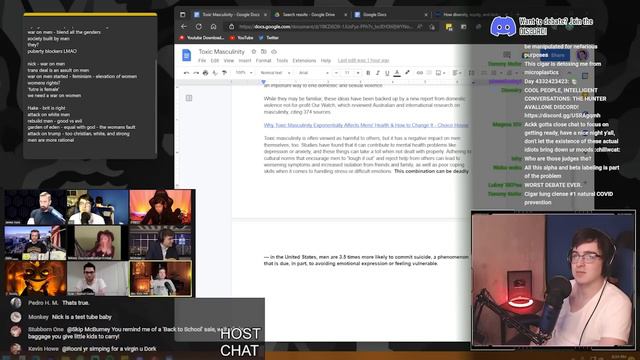
Task: Open the highlight color tool
Action: [x=407, y=73]
